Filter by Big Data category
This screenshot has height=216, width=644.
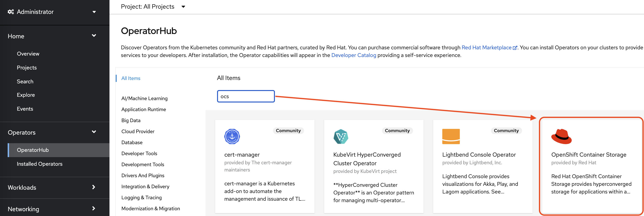(x=131, y=120)
